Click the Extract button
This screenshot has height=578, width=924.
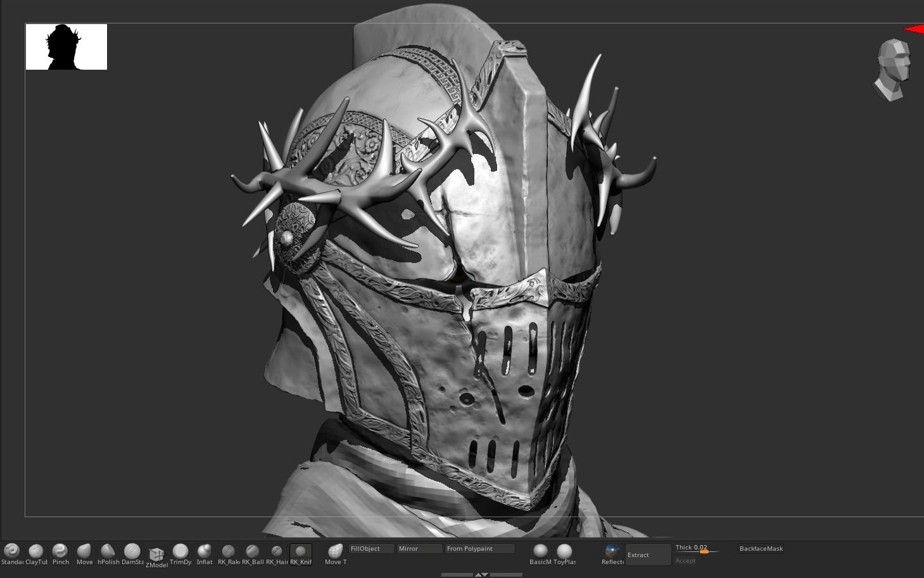648,555
